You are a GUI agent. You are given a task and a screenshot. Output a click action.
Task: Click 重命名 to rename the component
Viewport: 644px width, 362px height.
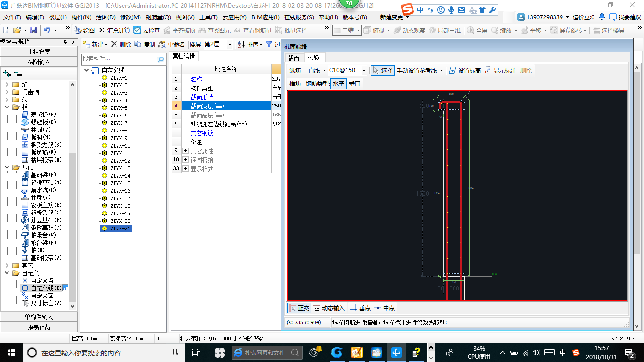172,44
